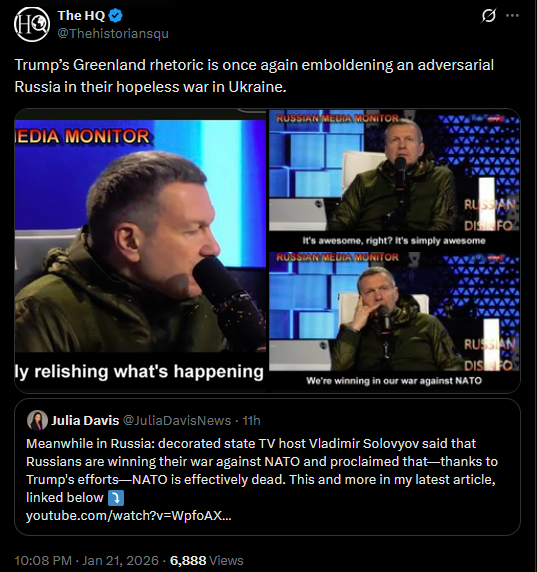Click the main tweet text about Greenland

pos(254,76)
